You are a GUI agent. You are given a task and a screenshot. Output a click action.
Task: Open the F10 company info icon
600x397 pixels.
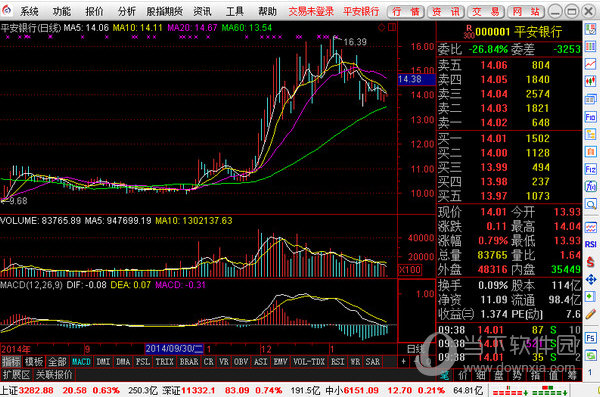(x=590, y=117)
